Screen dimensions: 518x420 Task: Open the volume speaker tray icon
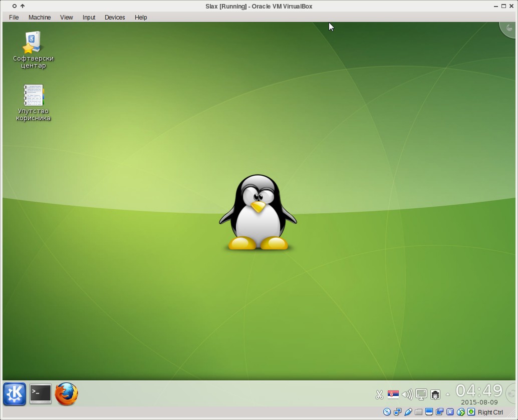tap(407, 394)
